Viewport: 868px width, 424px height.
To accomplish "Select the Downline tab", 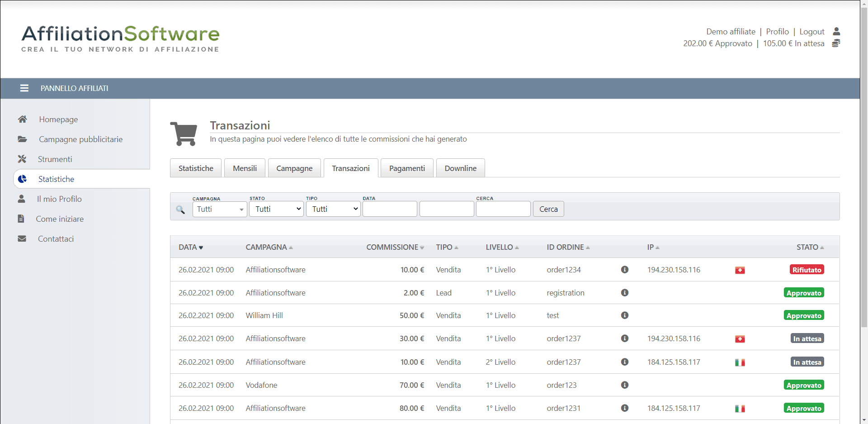I will click(460, 168).
